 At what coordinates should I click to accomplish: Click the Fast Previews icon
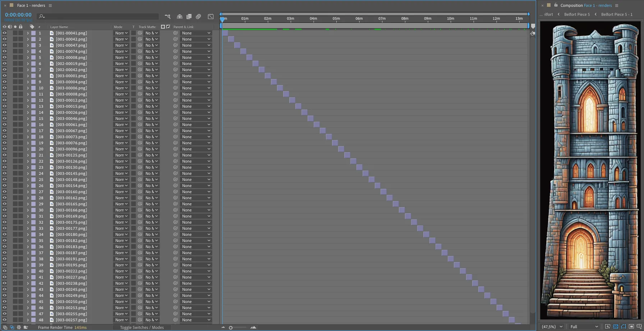pyautogui.click(x=608, y=326)
